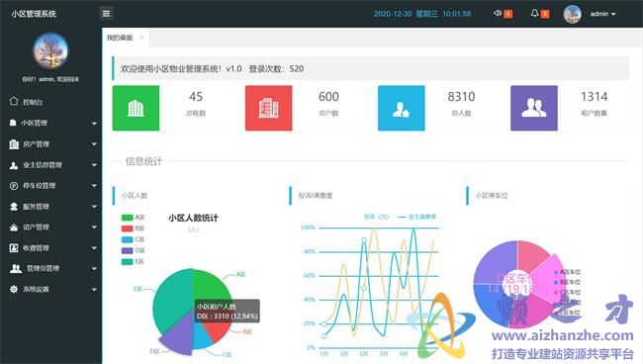
Task: Click the 收费管理 billing icon
Action: (14, 247)
